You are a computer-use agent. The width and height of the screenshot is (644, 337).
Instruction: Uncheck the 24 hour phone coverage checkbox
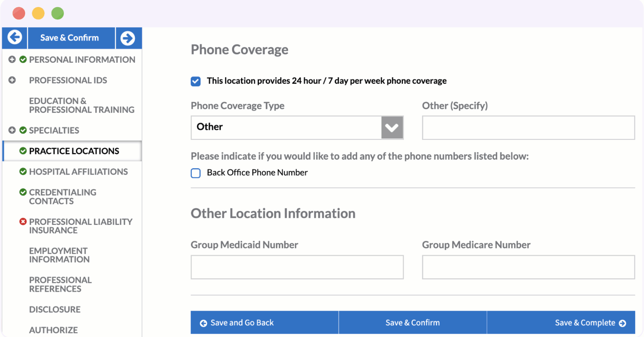(196, 81)
